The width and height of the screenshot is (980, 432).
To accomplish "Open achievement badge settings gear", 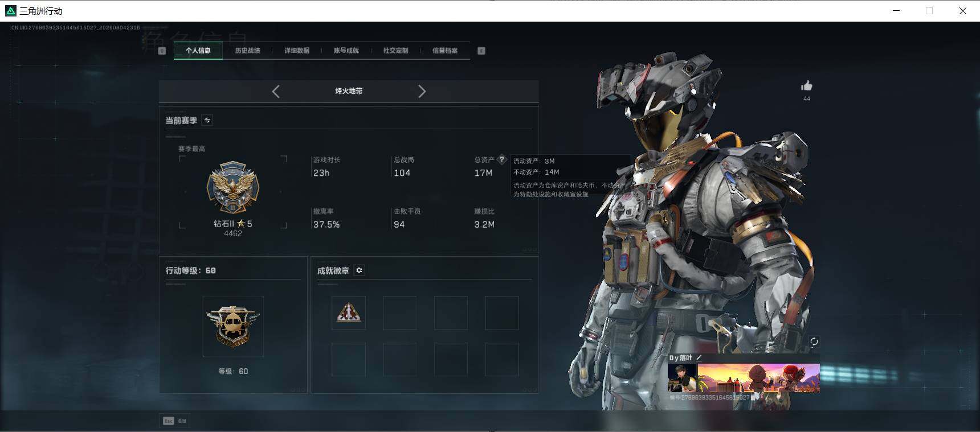I will coord(359,270).
